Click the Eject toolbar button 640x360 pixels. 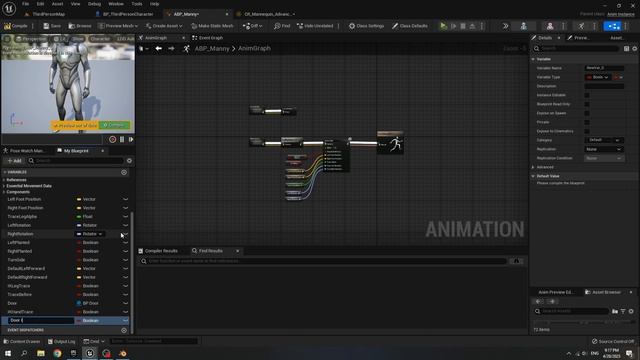click(472, 26)
